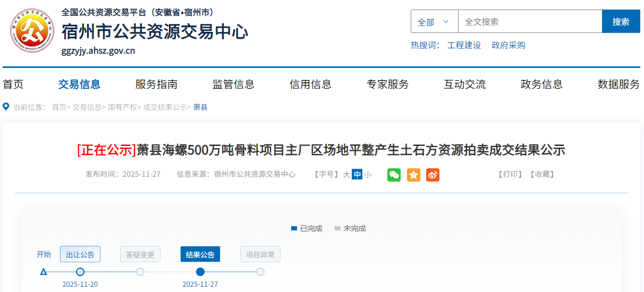
Task: Click the 全文搜索 search input field
Action: point(529,22)
